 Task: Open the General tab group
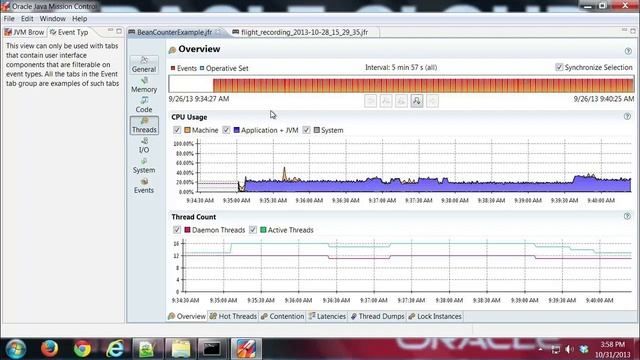144,65
